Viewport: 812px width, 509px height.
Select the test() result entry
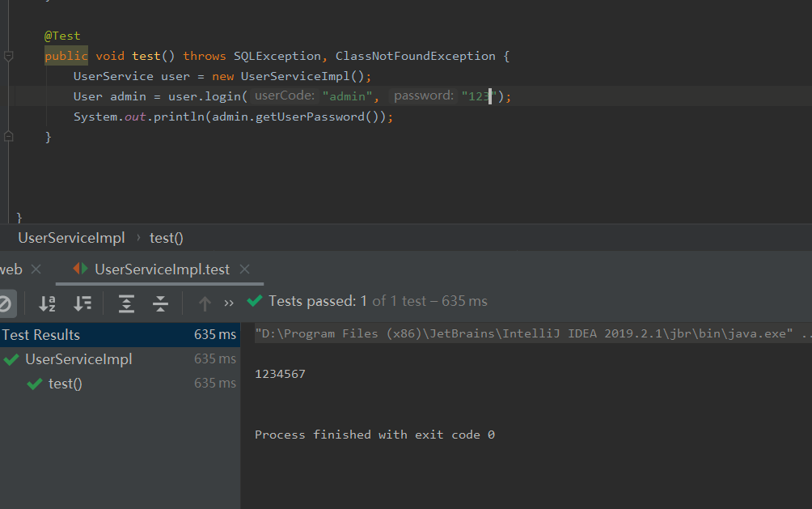click(65, 383)
